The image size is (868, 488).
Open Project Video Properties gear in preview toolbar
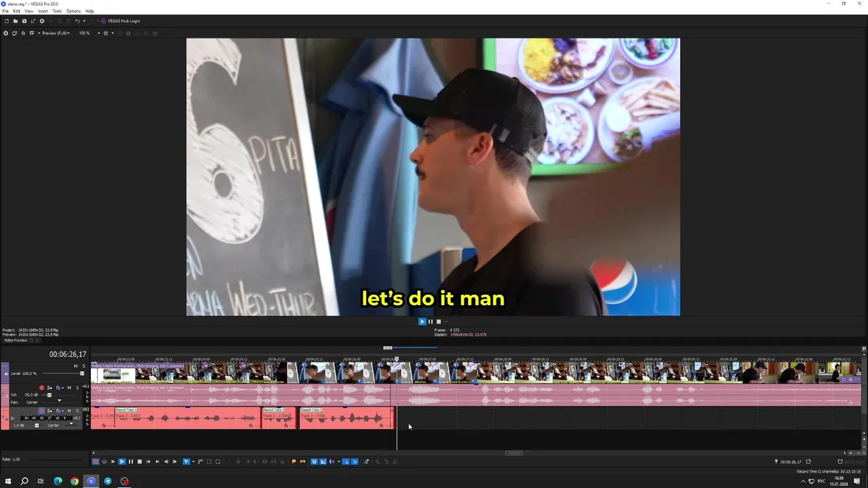[6, 33]
